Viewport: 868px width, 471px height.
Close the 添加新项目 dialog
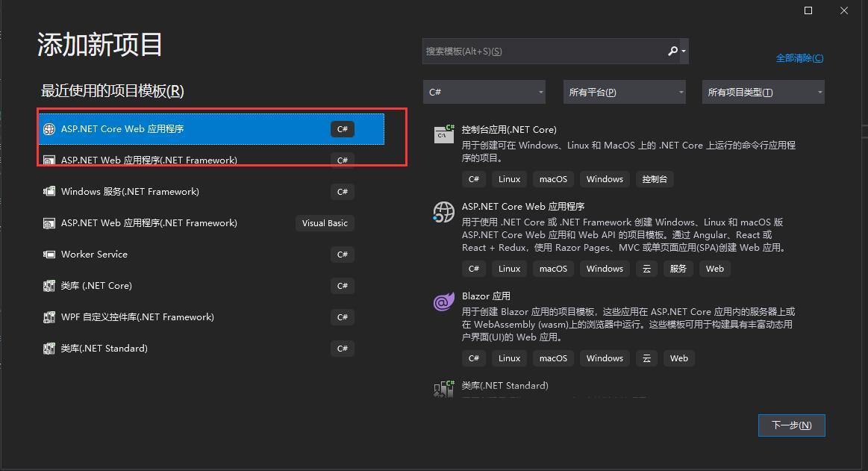tap(844, 10)
